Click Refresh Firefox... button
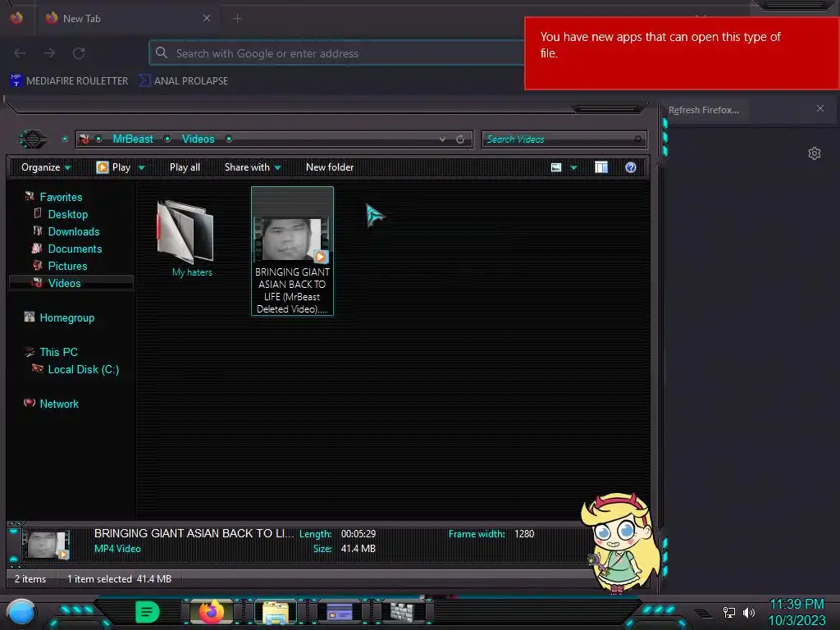 704,110
